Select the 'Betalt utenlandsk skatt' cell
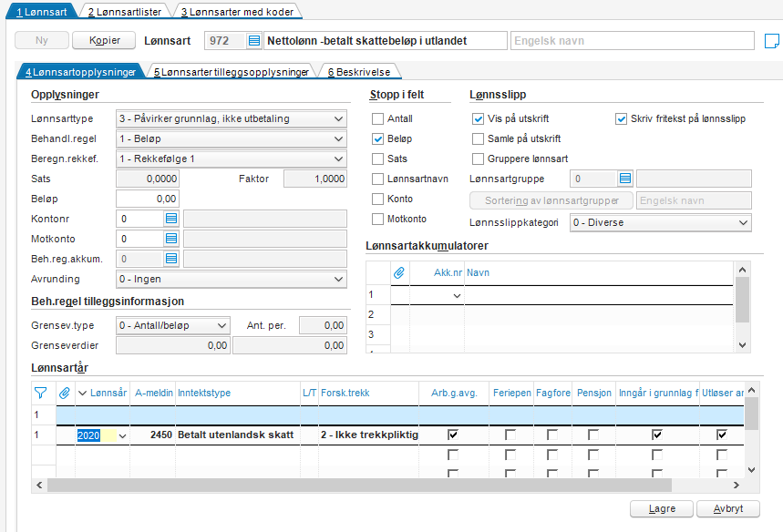Viewport: 783px width, 532px height. pyautogui.click(x=236, y=435)
